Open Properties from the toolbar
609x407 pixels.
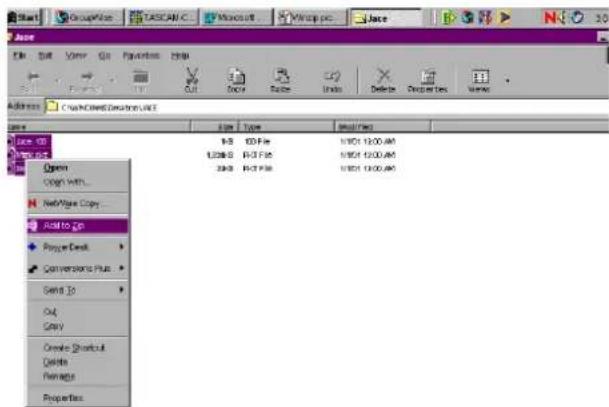(427, 80)
